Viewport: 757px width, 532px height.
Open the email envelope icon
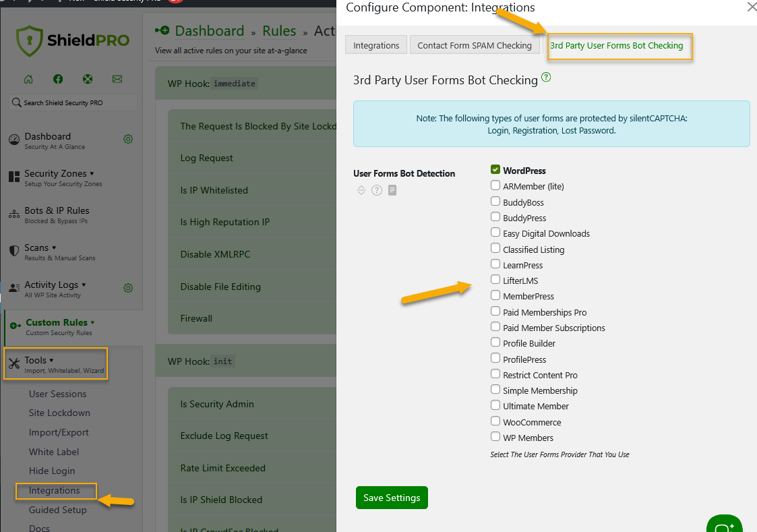tap(117, 79)
